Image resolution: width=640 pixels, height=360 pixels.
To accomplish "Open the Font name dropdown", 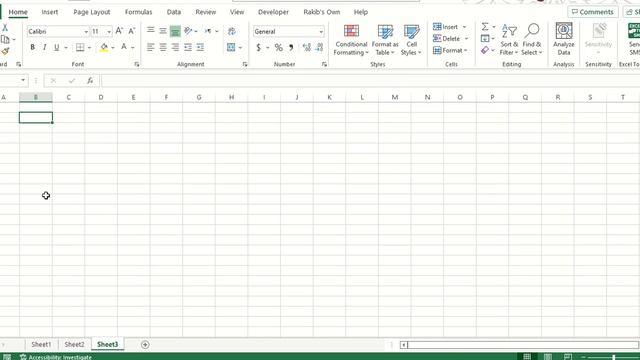I will 86,31.
